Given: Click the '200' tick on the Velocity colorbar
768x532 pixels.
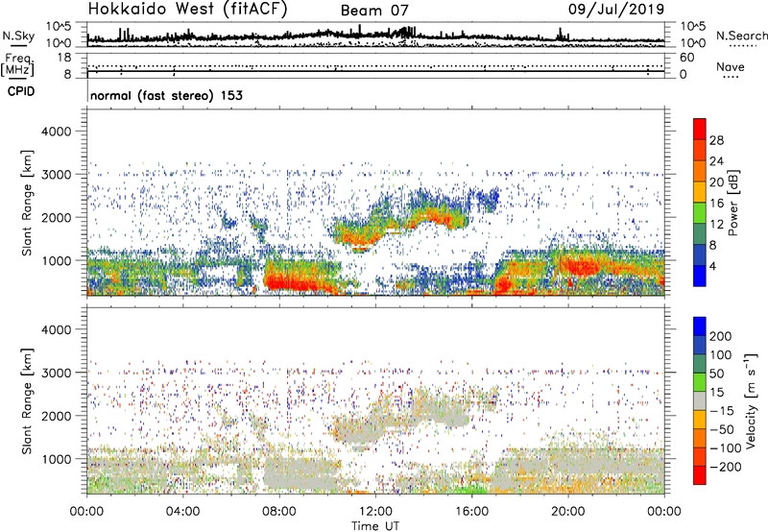Looking at the screenshot, I should pos(721,336).
